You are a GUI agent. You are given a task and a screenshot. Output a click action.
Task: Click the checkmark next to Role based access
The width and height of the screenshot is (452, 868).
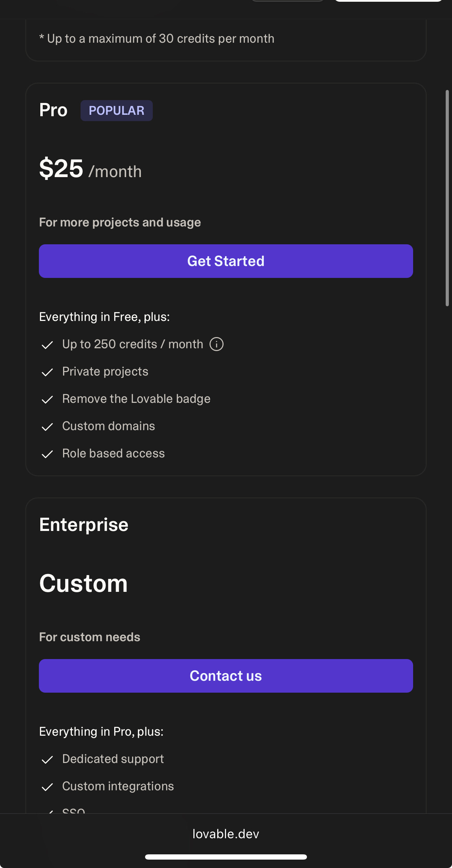[47, 454]
